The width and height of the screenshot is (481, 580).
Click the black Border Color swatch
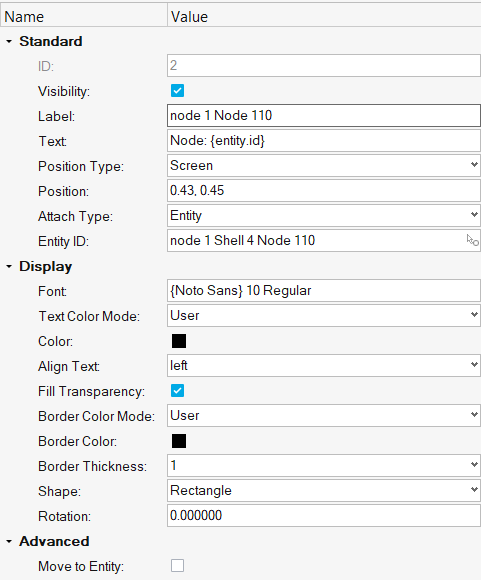coord(179,441)
